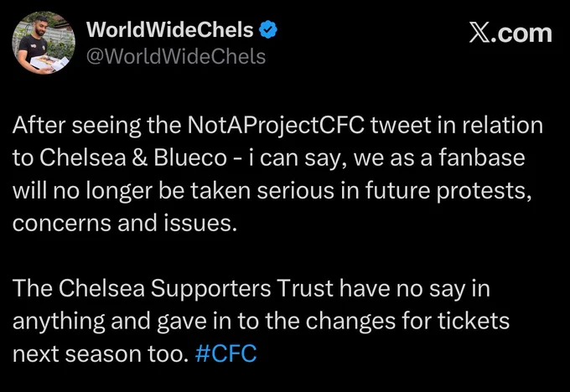Click the blue verified checkmark badge
Screen dimensions: 570x392
pyautogui.click(x=268, y=30)
